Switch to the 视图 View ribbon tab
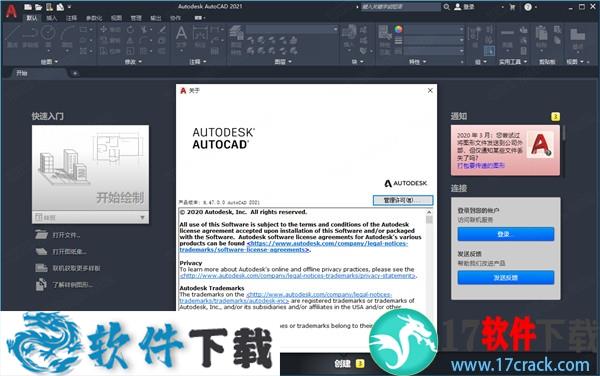Screen dimensions: 600x376 click(116, 18)
